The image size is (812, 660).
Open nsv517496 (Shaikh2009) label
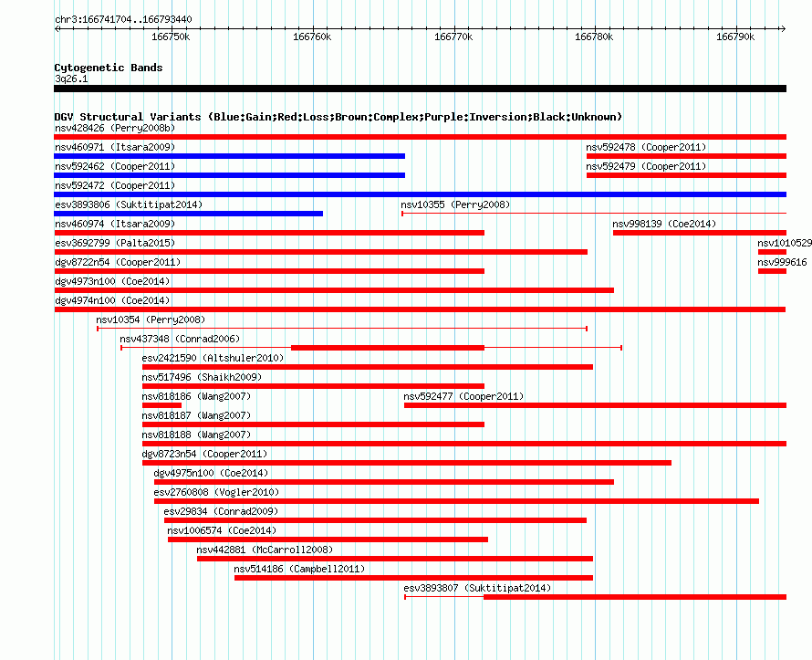202,377
